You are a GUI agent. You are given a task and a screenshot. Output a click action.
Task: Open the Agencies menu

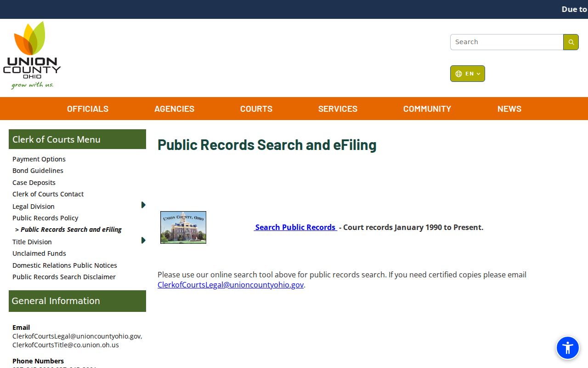[174, 109]
